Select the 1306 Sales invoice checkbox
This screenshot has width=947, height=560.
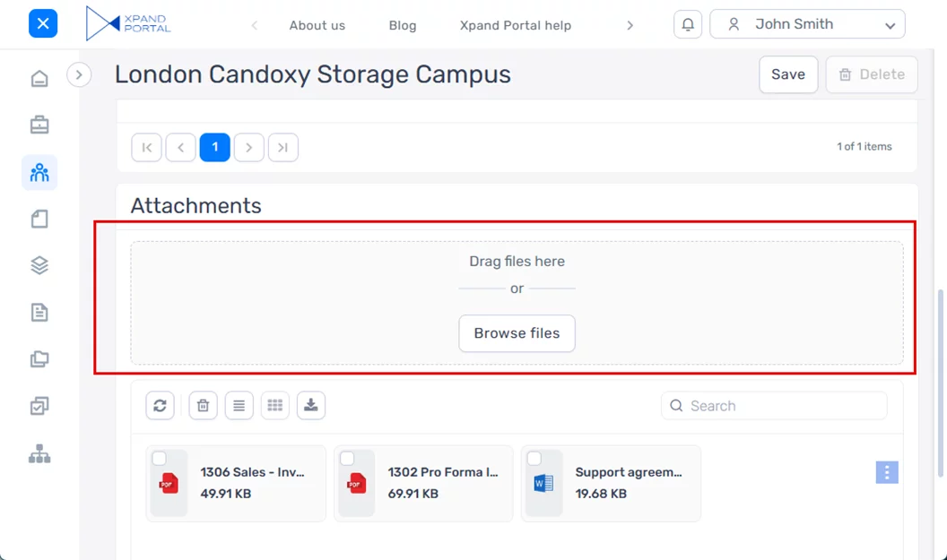159,459
